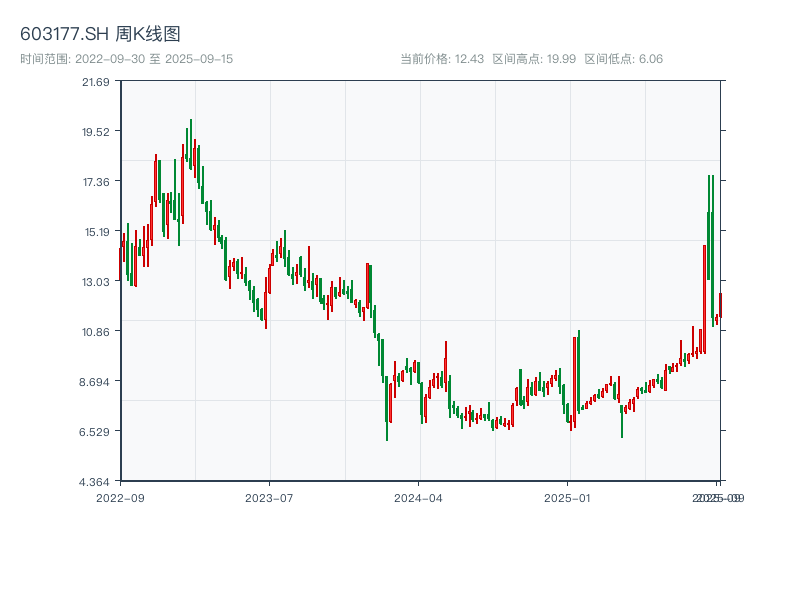Click the y-axis value 19.52
The width and height of the screenshot is (800, 600).
[96, 132]
